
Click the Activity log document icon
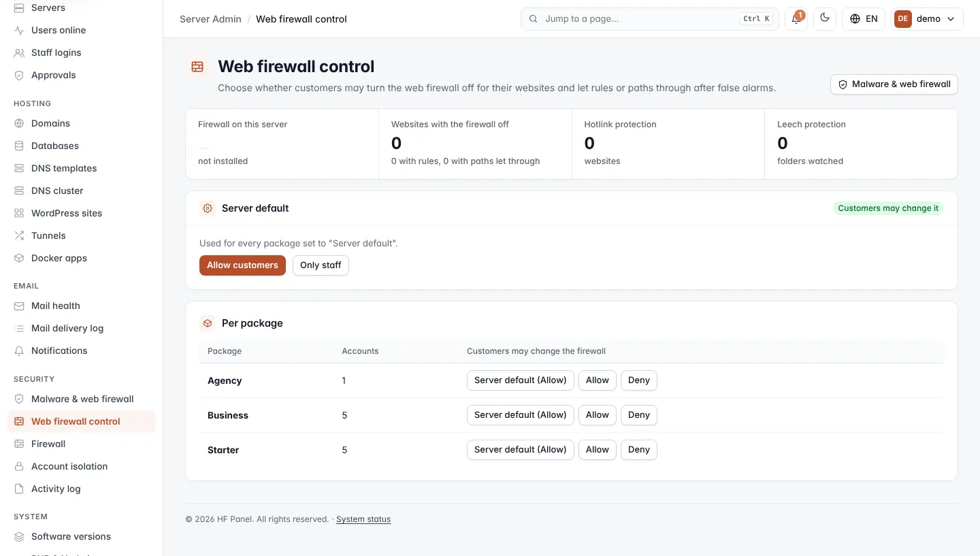[x=19, y=489]
